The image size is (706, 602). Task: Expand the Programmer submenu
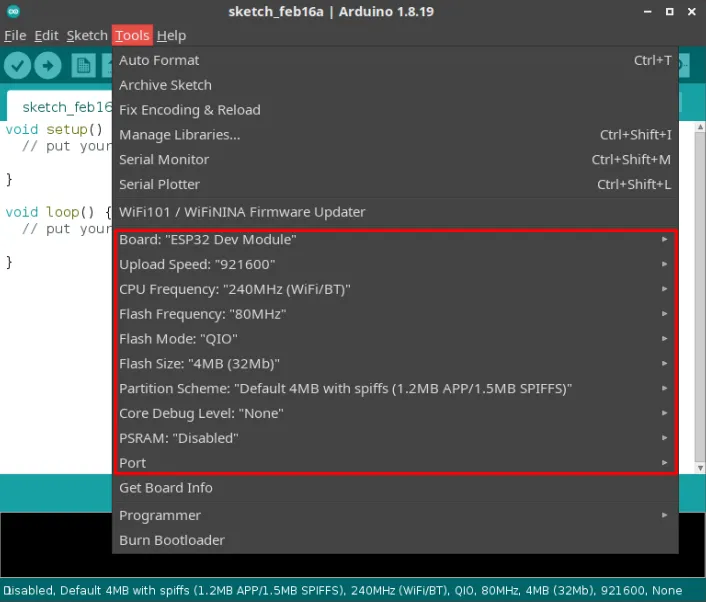coord(395,516)
